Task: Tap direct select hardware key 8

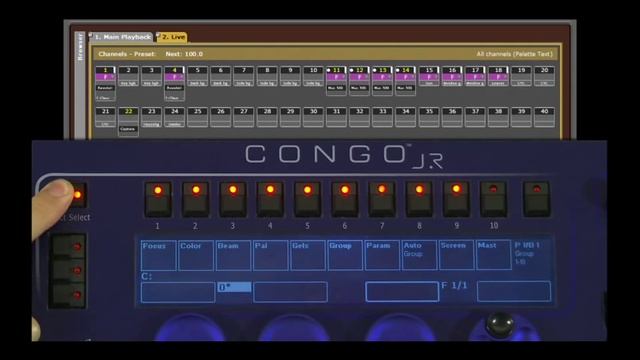Action: 419,199
